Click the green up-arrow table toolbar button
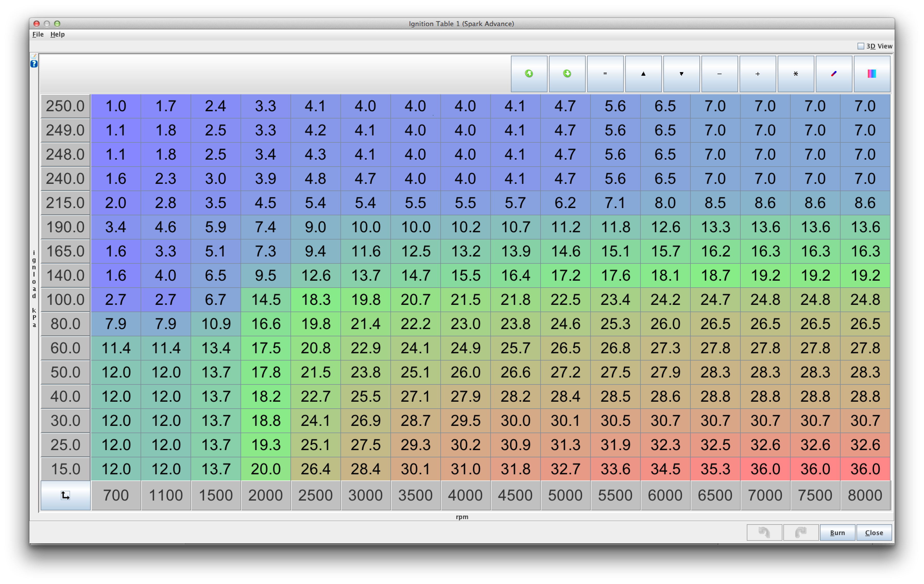This screenshot has height=584, width=924. click(x=529, y=74)
